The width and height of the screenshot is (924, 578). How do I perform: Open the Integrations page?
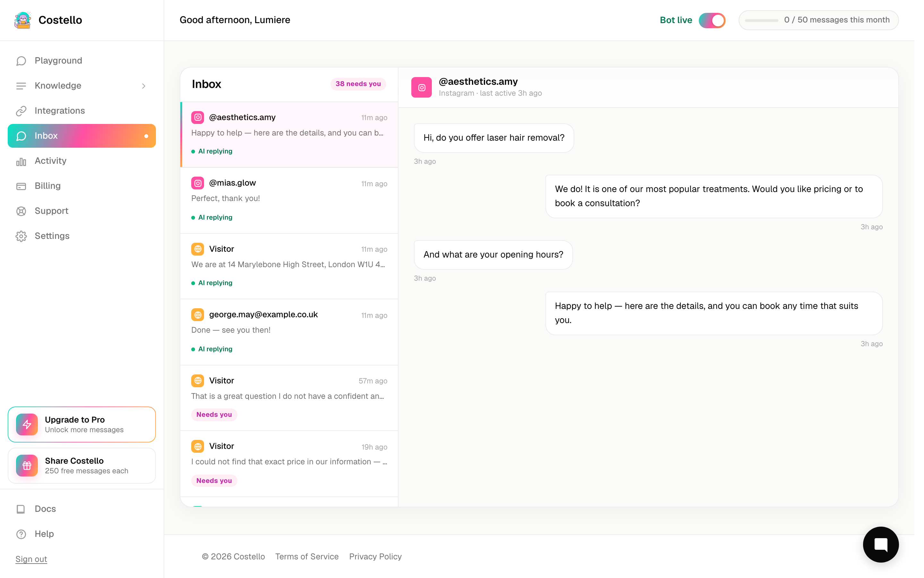[82, 111]
